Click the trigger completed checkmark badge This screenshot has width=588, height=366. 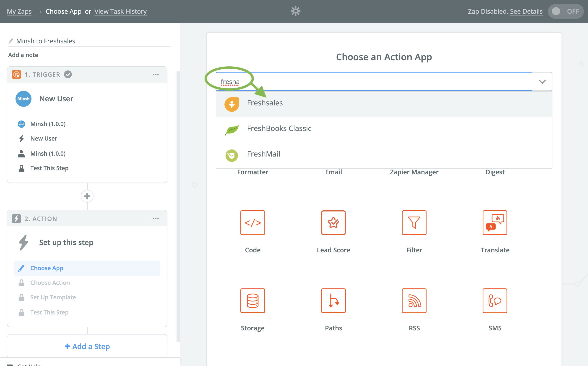click(68, 74)
